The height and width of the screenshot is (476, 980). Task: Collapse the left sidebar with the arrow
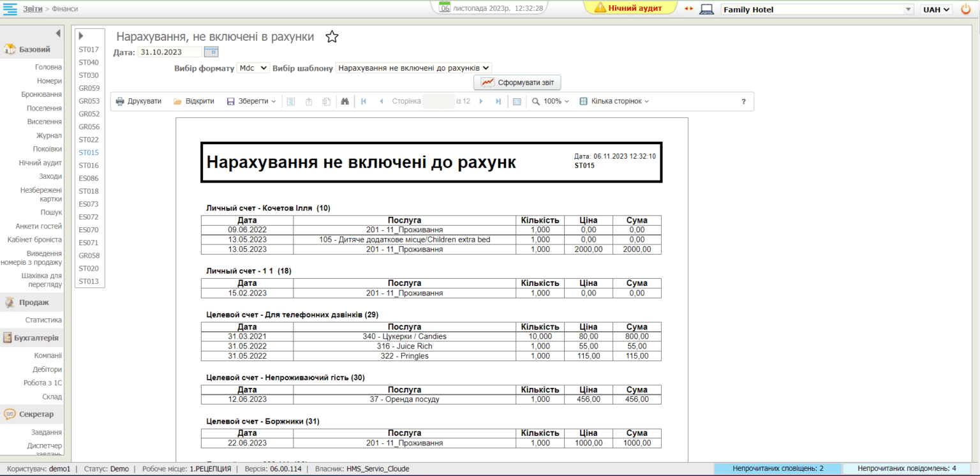[58, 33]
